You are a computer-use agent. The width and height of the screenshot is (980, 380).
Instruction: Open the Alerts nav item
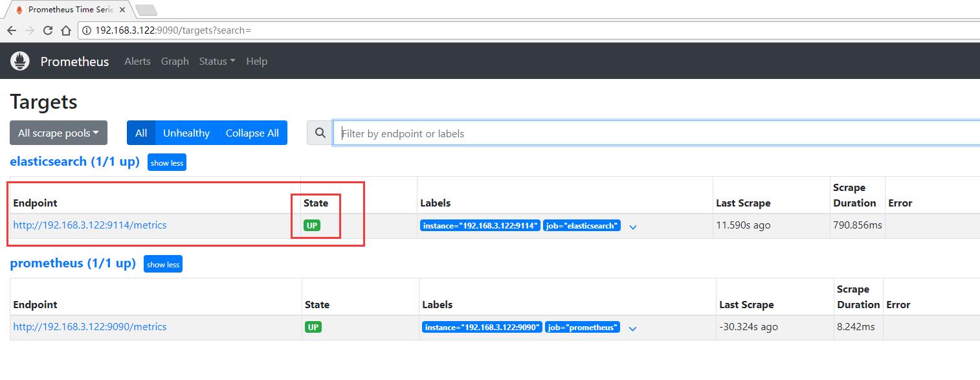click(137, 61)
